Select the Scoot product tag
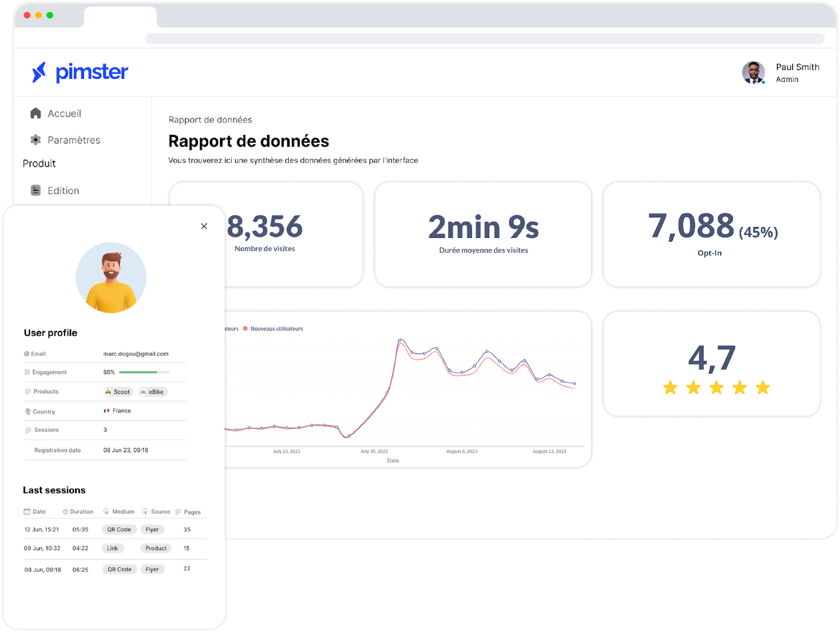 pos(118,391)
